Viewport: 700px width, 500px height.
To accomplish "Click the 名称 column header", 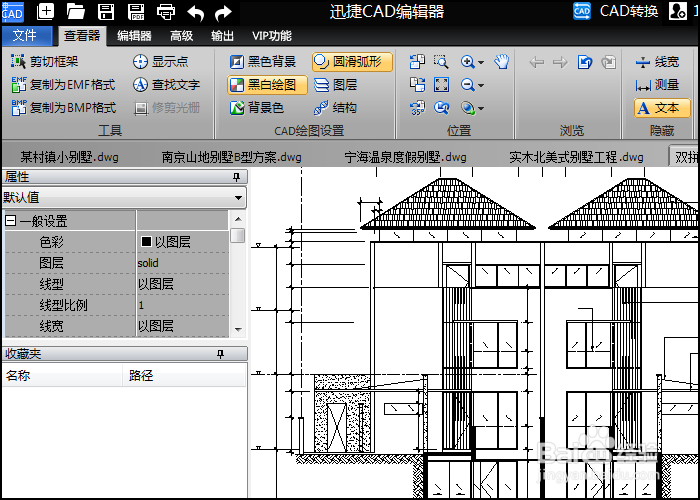I will click(x=62, y=375).
